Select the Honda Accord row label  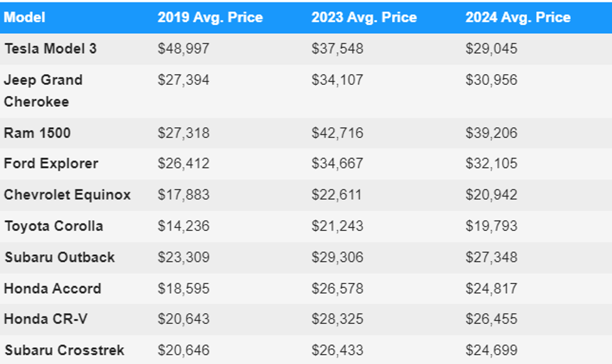(x=52, y=288)
